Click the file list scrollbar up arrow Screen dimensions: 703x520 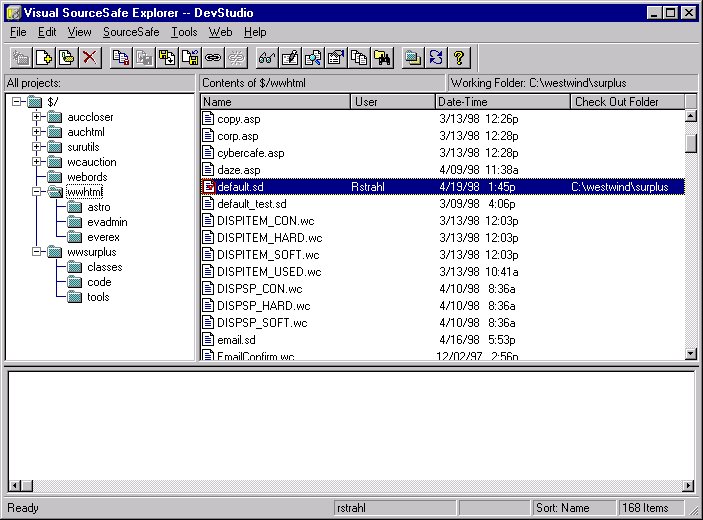[691, 117]
